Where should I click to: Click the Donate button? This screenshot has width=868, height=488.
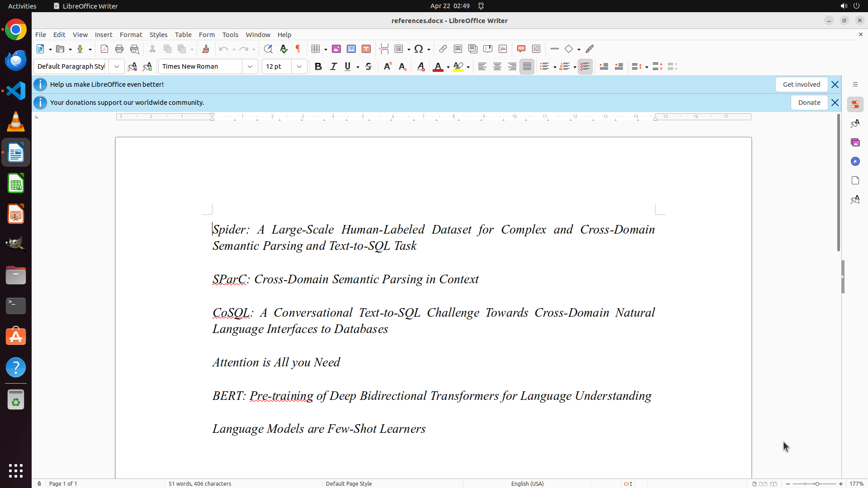pos(809,103)
